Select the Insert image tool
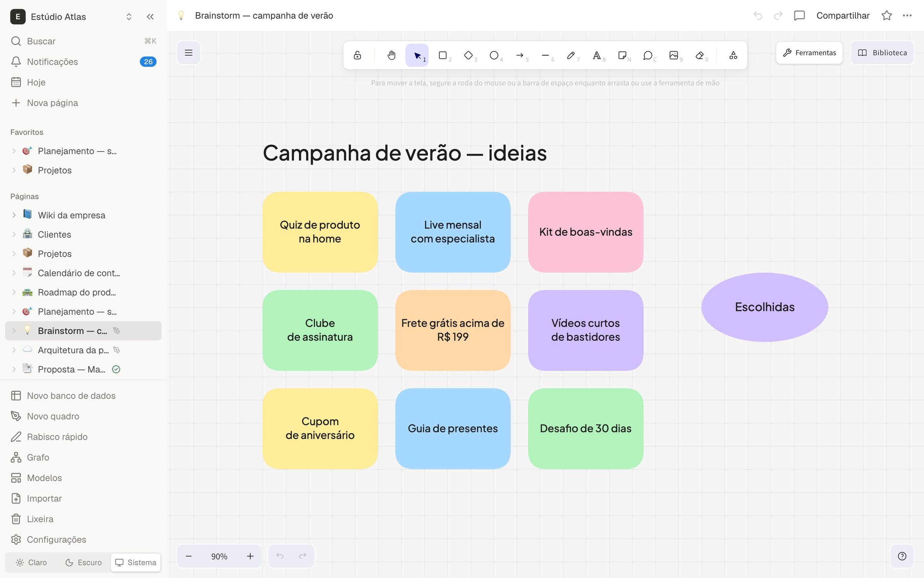Image resolution: width=924 pixels, height=578 pixels. [674, 55]
